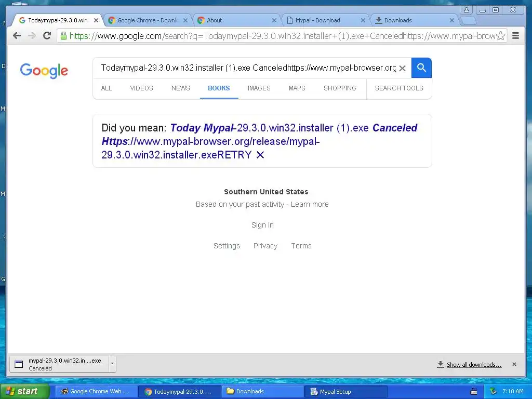532x399 pixels.
Task: Select the MAPS search category
Action: [x=297, y=88]
